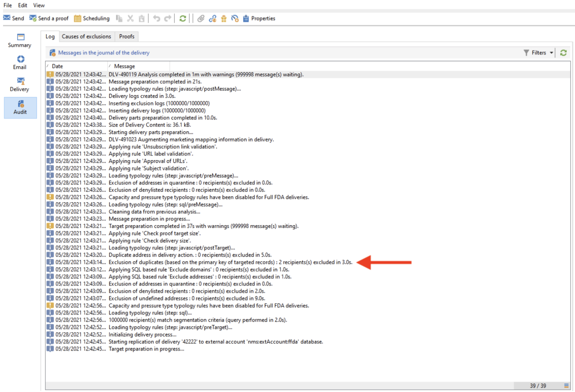Go to the Summary sidebar section

19,40
